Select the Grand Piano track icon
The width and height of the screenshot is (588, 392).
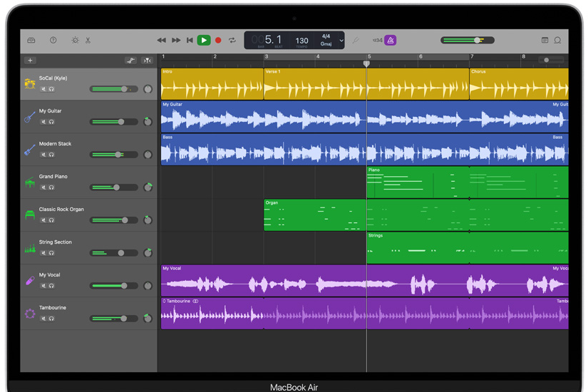coord(30,182)
